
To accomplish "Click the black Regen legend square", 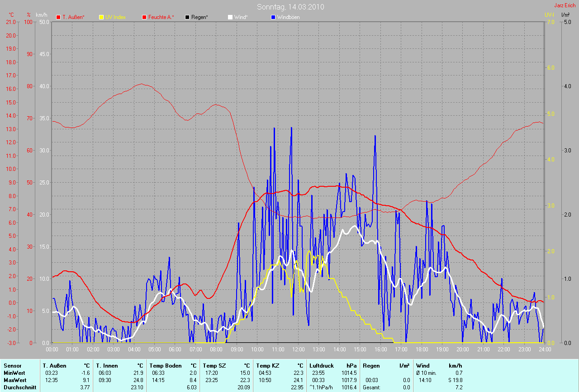I will tap(187, 17).
